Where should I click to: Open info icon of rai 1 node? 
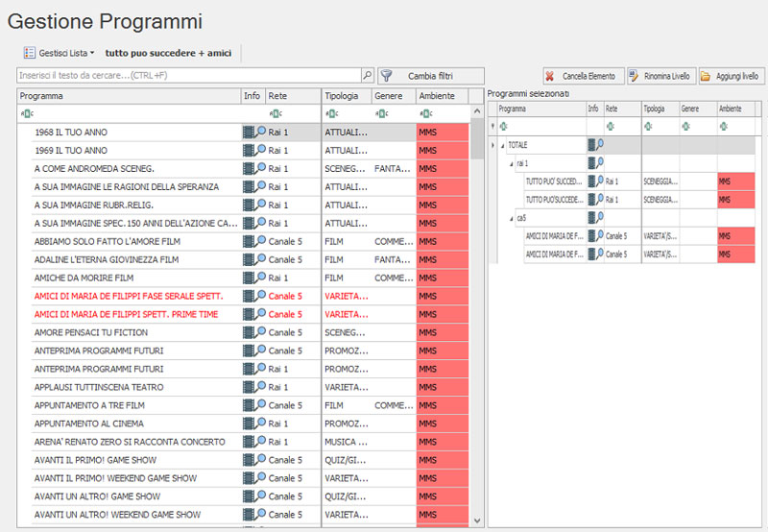(x=595, y=163)
